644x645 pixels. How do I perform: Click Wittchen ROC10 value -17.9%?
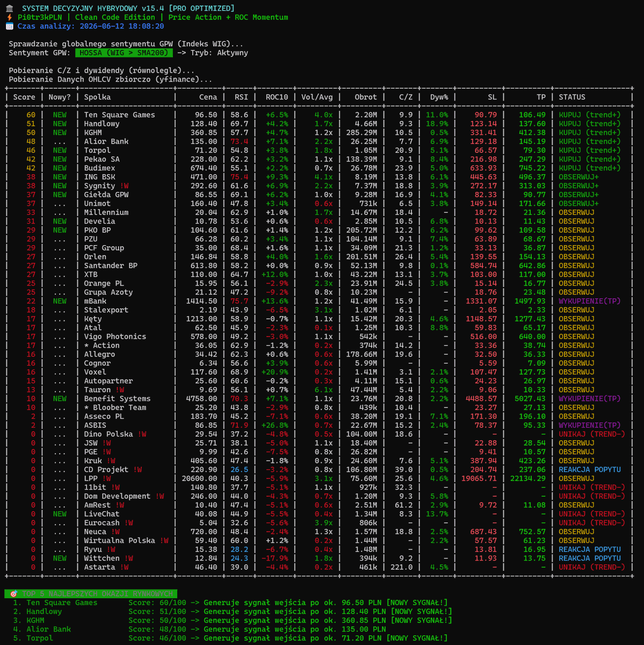[275, 558]
